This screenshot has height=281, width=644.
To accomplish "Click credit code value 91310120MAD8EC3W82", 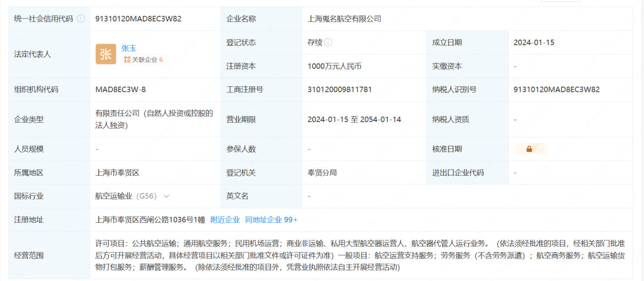I will pyautogui.click(x=138, y=19).
